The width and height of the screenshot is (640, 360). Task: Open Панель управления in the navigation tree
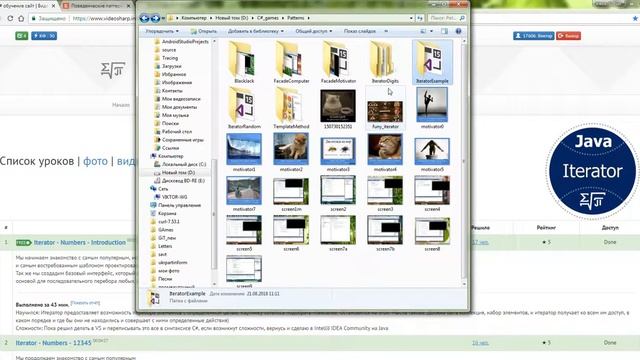[x=176, y=205]
